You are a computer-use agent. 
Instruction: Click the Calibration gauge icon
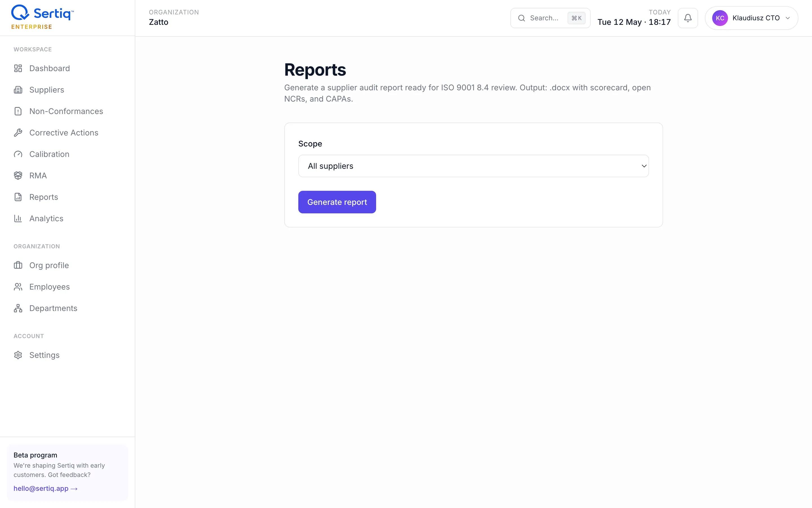click(18, 154)
